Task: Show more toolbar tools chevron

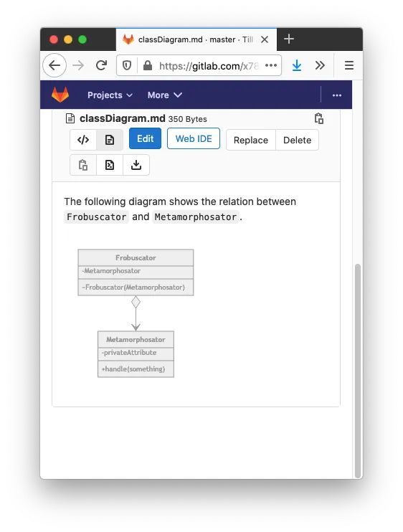Action: 320,65
